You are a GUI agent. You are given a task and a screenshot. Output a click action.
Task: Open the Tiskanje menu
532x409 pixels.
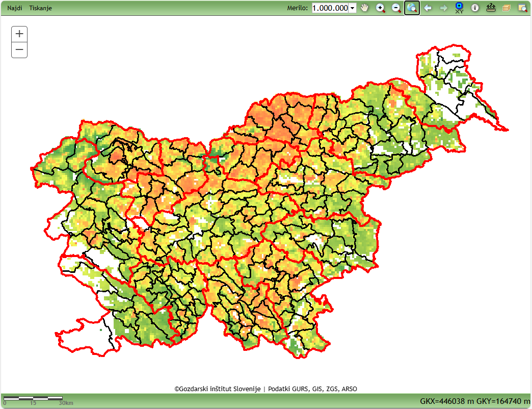40,8
